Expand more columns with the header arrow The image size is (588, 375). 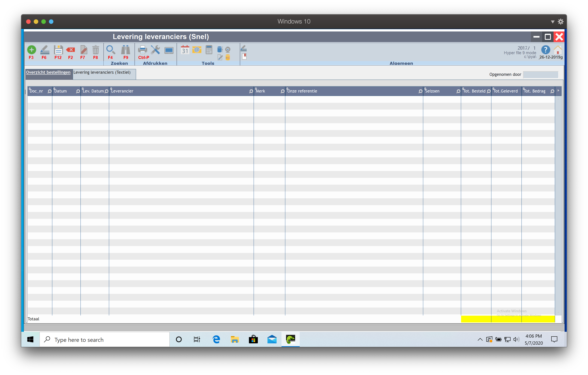click(x=558, y=91)
